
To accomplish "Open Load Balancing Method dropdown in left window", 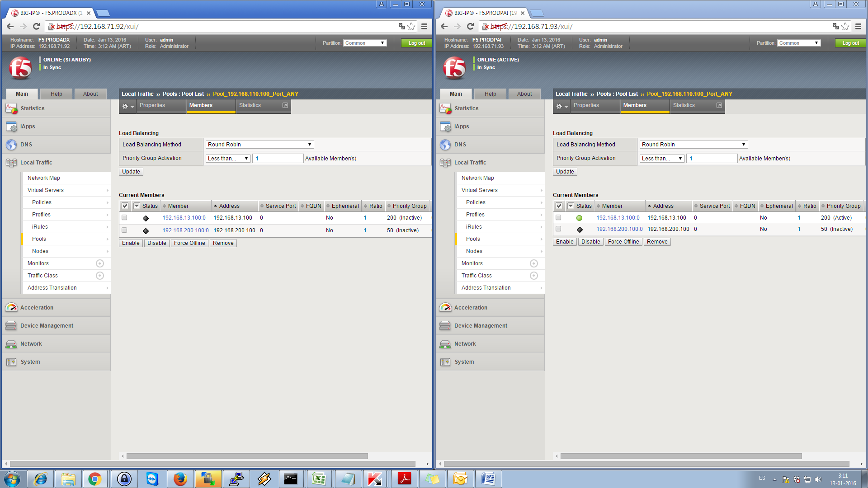I will tap(259, 145).
